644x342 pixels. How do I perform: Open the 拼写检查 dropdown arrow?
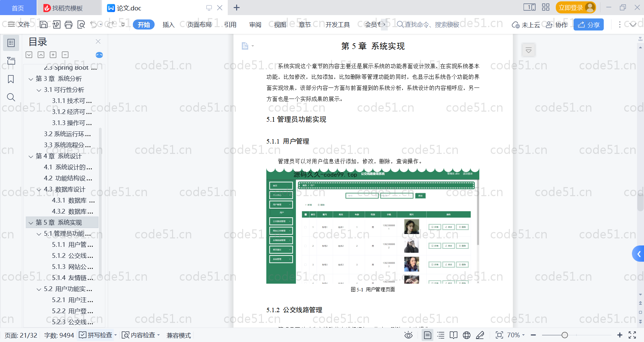point(115,335)
